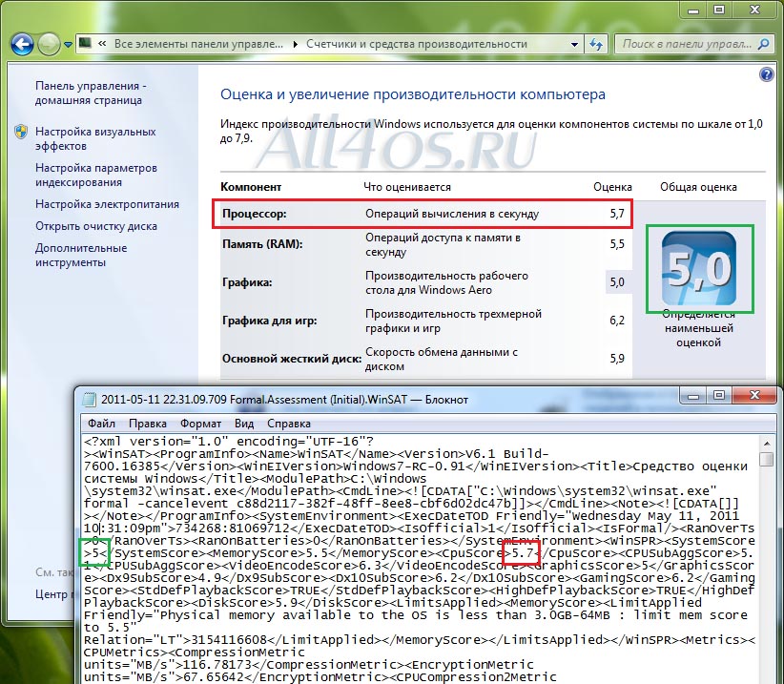The width and height of the screenshot is (784, 684).
Task: Select the 'Графика для игр:' row label
Action: pyautogui.click(x=270, y=321)
